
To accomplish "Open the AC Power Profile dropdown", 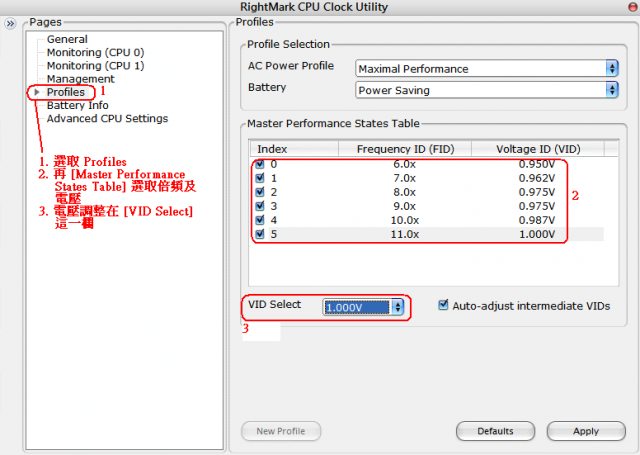I will (x=487, y=69).
